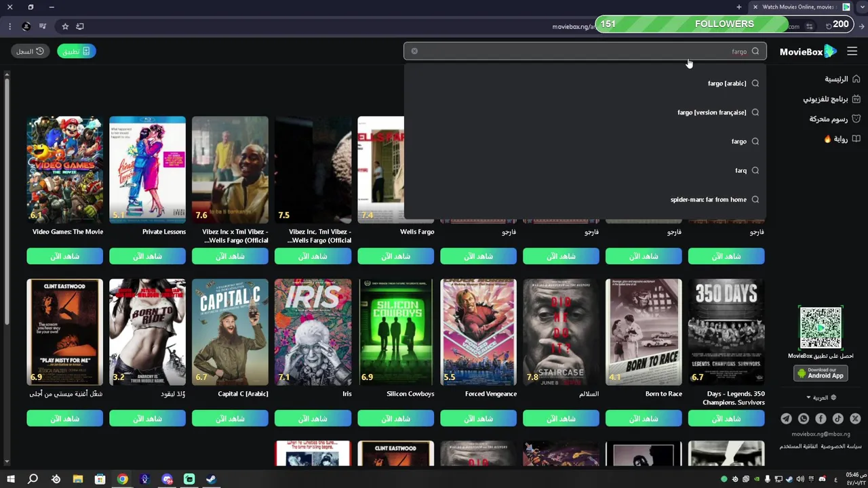Open the الرئيسية home sidebar item
The width and height of the screenshot is (868, 488).
pyautogui.click(x=842, y=79)
